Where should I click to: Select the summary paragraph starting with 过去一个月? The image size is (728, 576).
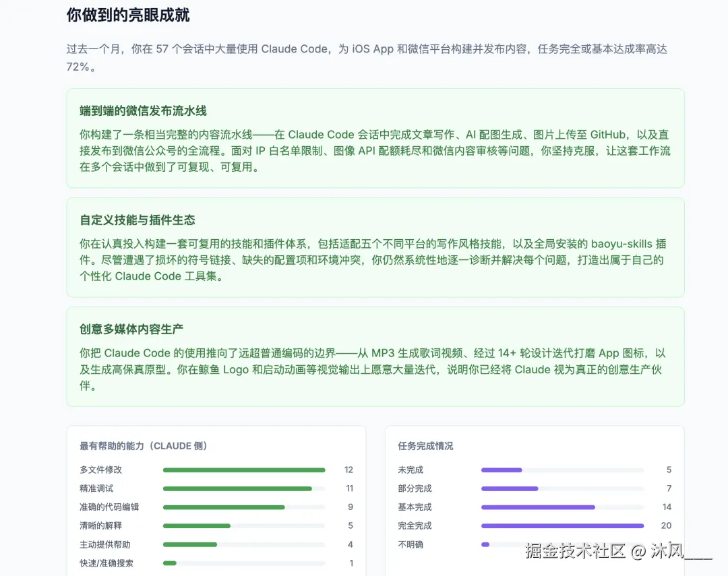(x=367, y=57)
